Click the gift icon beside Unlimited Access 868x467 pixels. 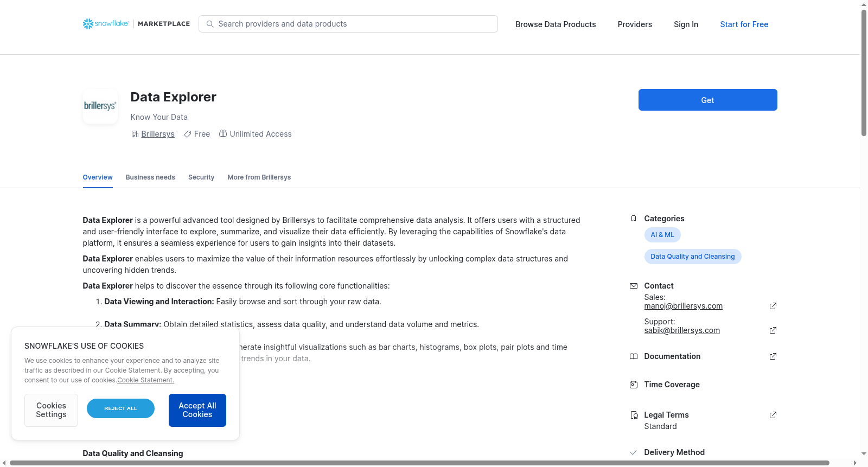tap(223, 133)
